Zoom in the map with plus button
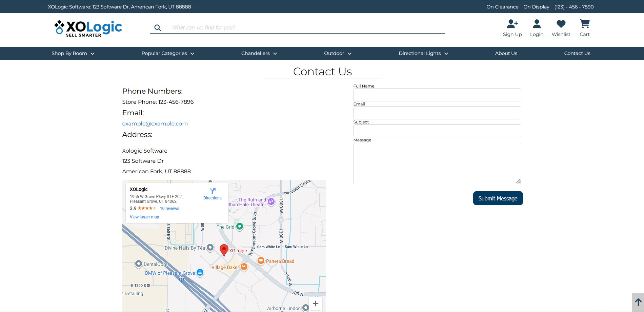 (x=316, y=304)
